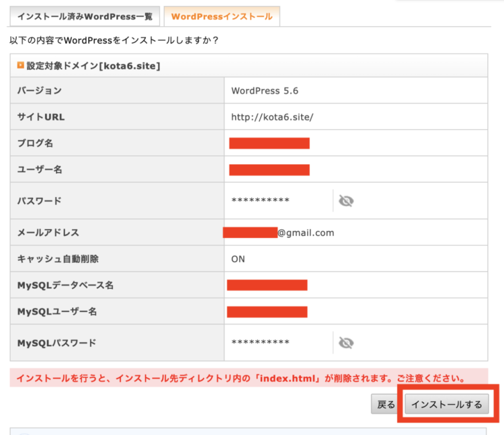Screen dimensions: 504x435
Task: Click the パスワード row label
Action: pyautogui.click(x=39, y=201)
